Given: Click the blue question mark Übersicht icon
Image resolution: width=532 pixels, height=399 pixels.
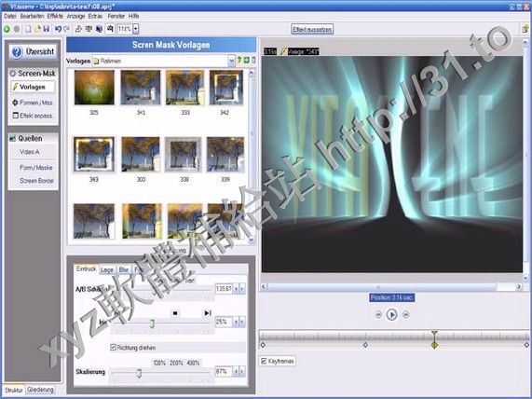Looking at the screenshot, I should point(17,52).
